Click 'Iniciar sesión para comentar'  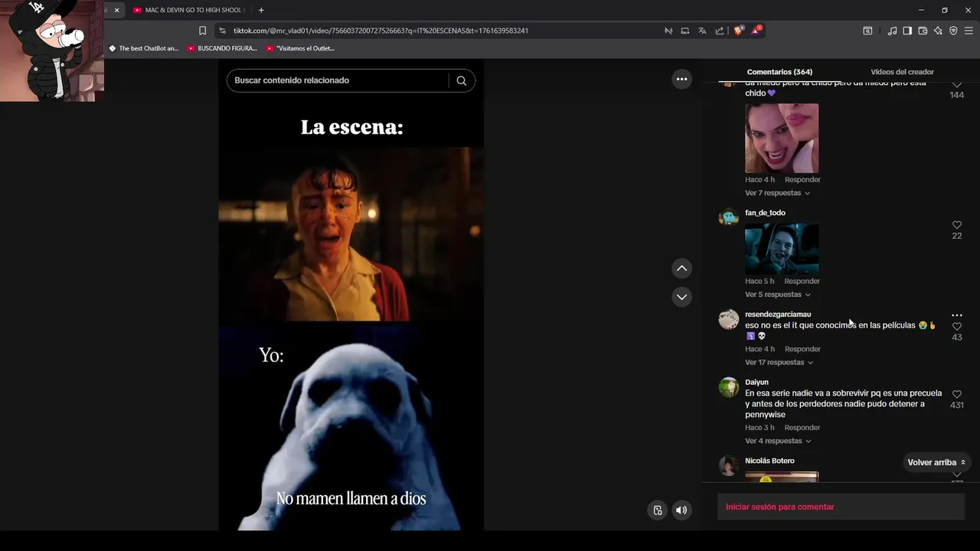841,507
